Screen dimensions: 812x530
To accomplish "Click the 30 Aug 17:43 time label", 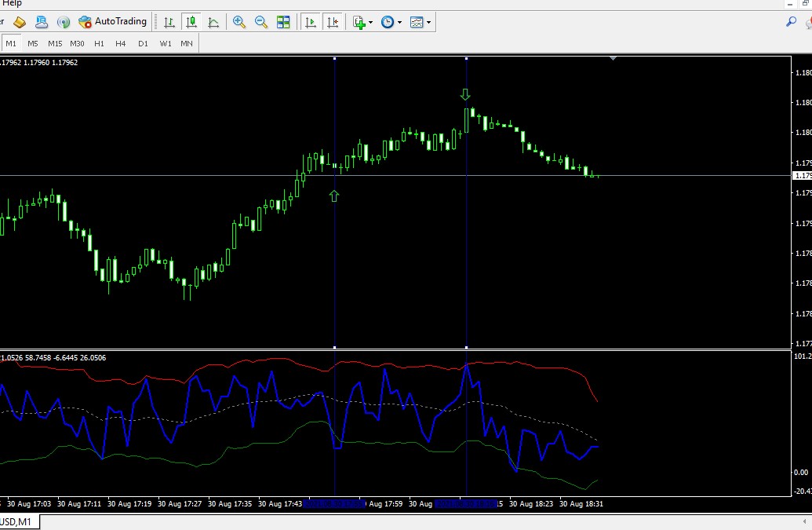I will pos(280,503).
